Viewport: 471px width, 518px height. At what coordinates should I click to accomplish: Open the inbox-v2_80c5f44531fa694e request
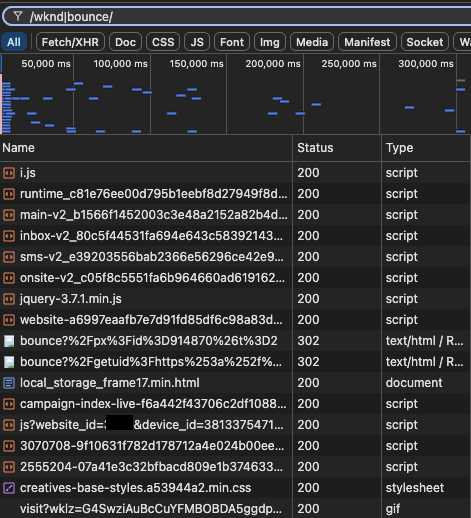tap(235, 236)
